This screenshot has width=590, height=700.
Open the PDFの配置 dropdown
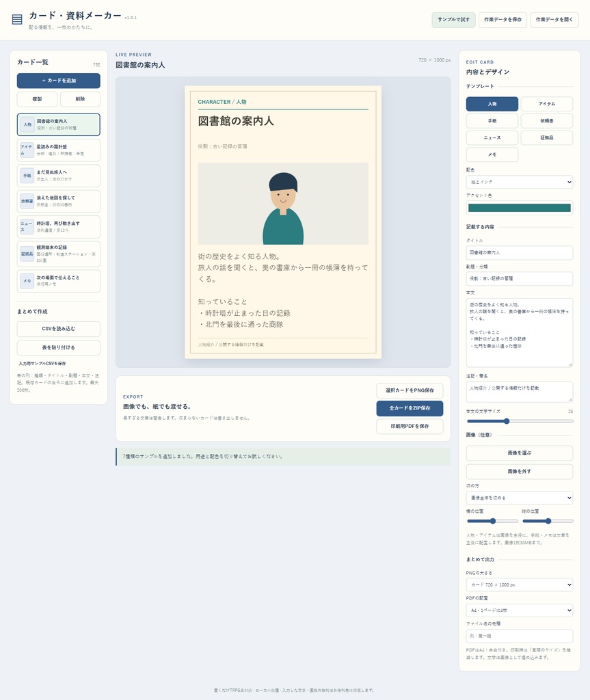click(x=520, y=610)
